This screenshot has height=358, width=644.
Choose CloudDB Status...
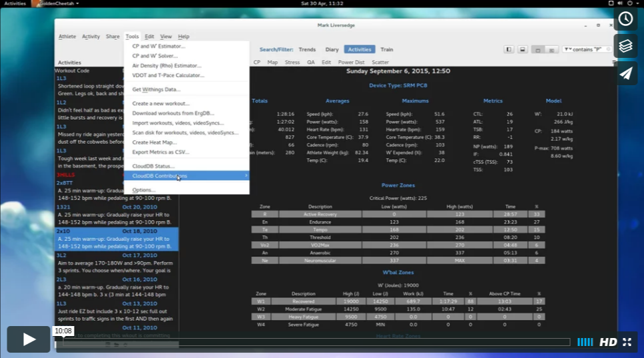point(186,166)
